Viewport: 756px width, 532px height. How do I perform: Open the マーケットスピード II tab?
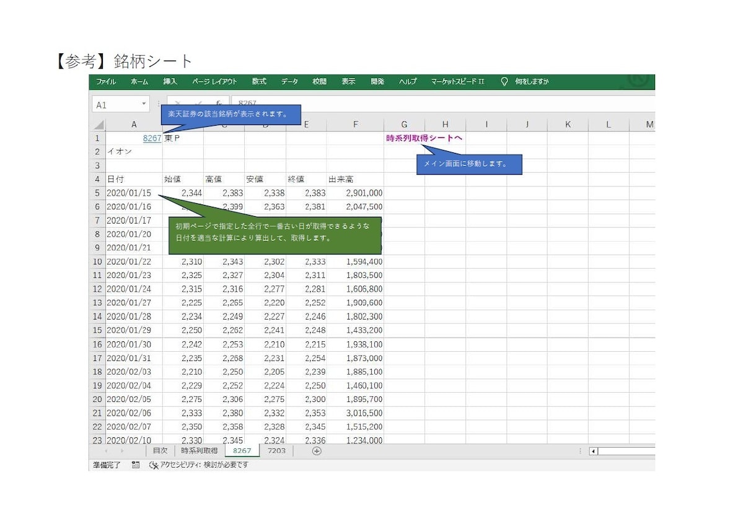click(458, 82)
